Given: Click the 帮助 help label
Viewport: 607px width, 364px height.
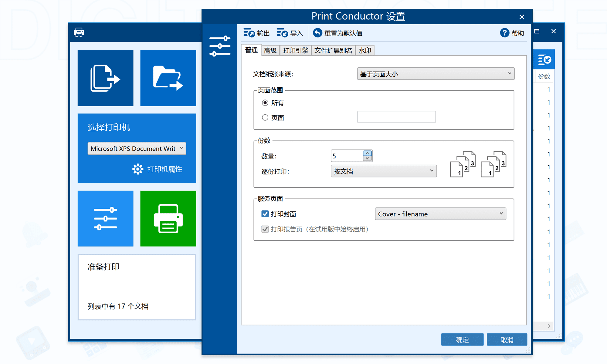Looking at the screenshot, I should (518, 33).
